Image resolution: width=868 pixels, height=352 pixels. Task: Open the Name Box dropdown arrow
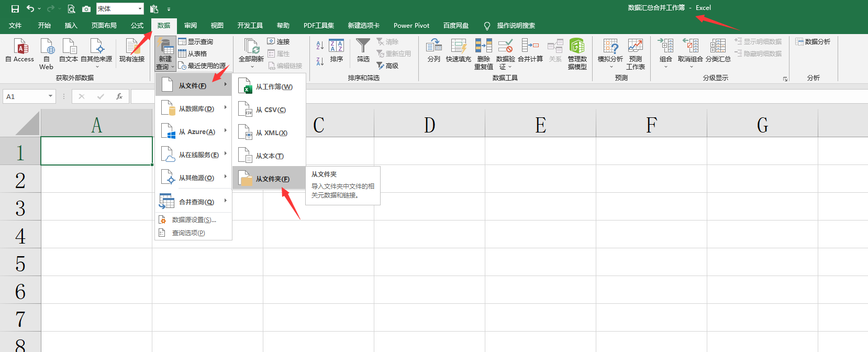[x=50, y=96]
